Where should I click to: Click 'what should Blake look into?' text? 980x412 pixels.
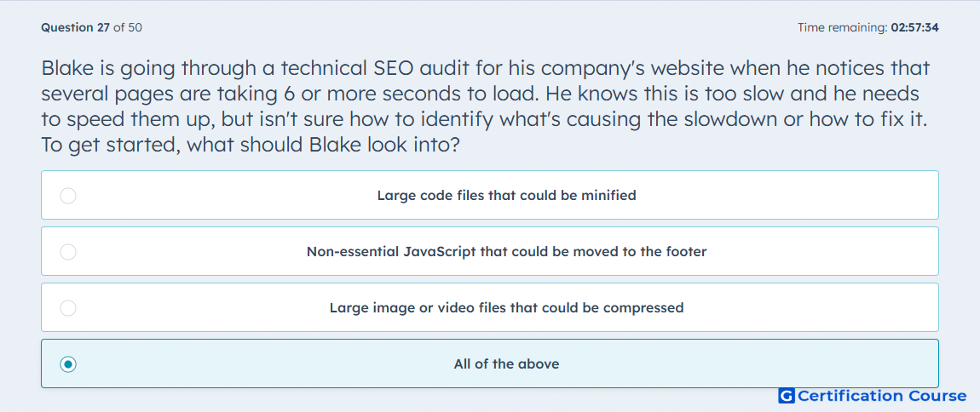[324, 145]
